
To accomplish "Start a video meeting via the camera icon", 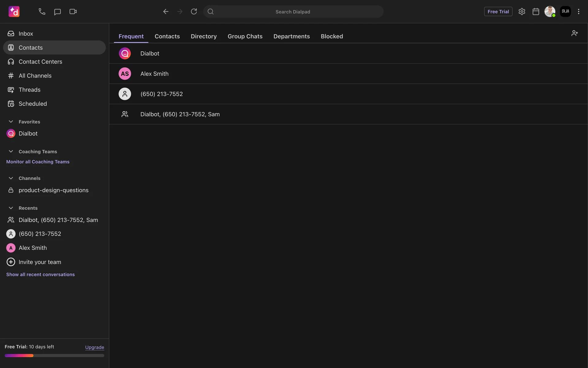I will [73, 12].
